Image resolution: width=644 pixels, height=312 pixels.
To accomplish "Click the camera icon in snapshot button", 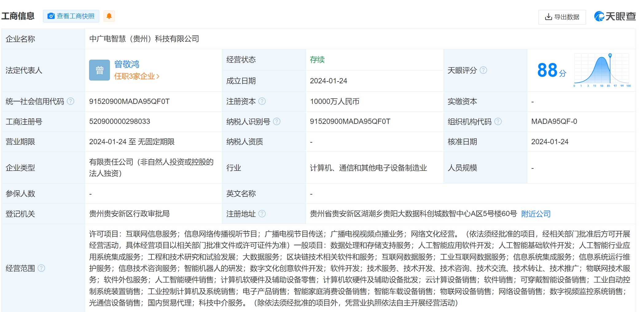I will (51, 16).
